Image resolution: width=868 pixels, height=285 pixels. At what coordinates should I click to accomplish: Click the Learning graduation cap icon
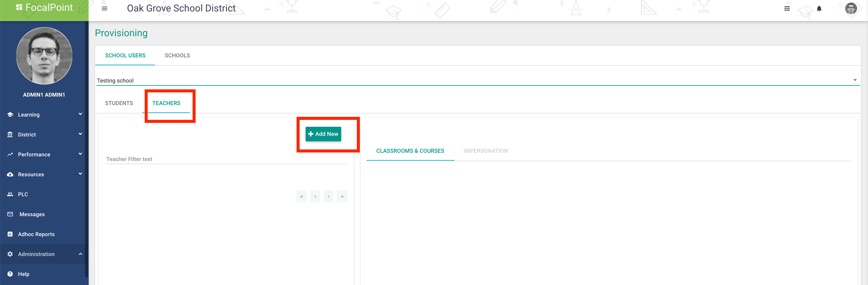point(10,114)
